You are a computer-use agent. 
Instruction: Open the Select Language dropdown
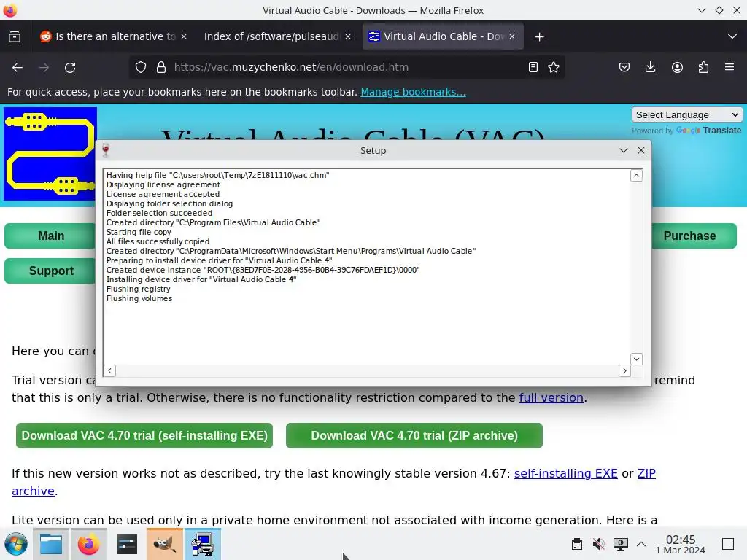coord(686,114)
